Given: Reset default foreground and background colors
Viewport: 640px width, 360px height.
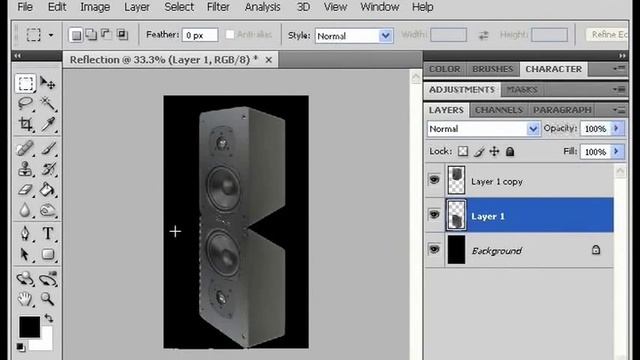Looking at the screenshot, I should click(20, 347).
